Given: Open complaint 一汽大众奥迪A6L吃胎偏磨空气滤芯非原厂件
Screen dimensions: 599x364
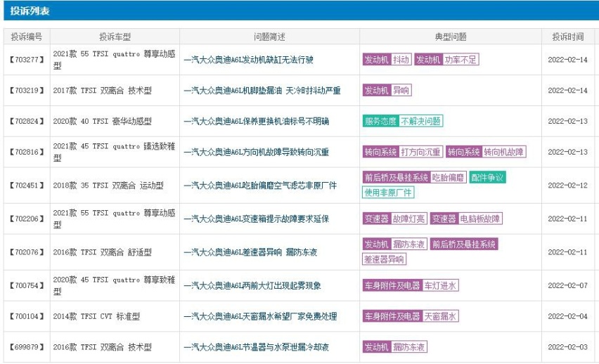Looking at the screenshot, I should (x=260, y=186).
